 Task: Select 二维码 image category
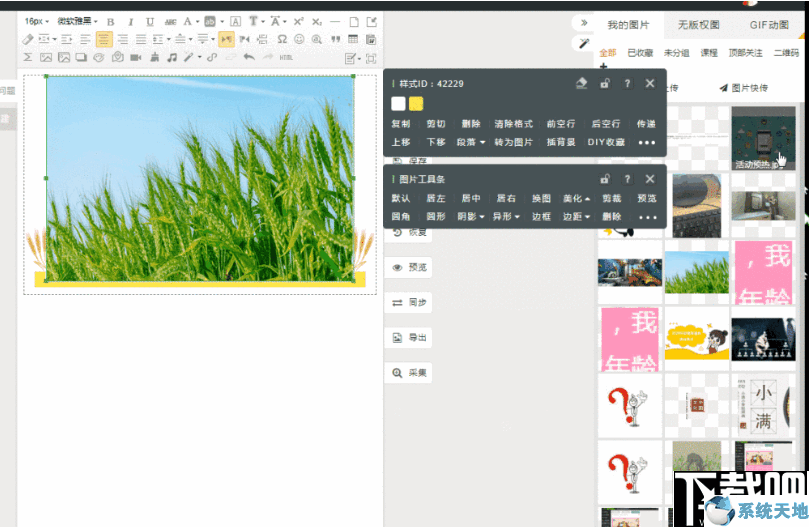click(x=786, y=53)
